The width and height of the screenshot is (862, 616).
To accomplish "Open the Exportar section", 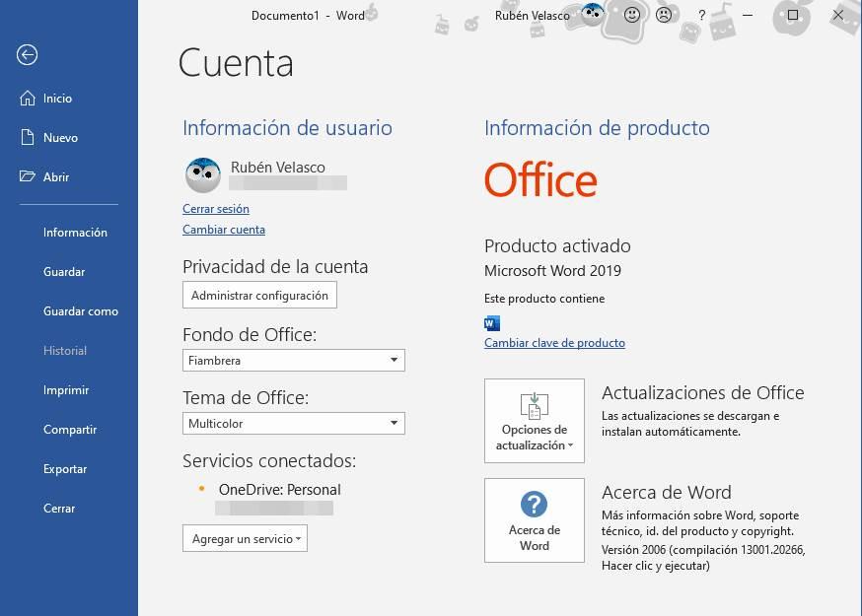I will click(x=65, y=469).
